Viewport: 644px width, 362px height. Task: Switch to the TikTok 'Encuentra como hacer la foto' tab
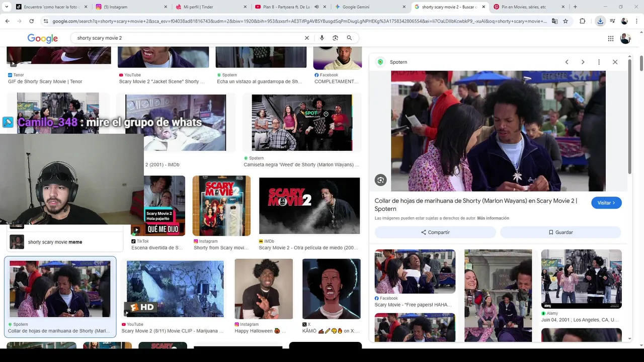(51, 7)
